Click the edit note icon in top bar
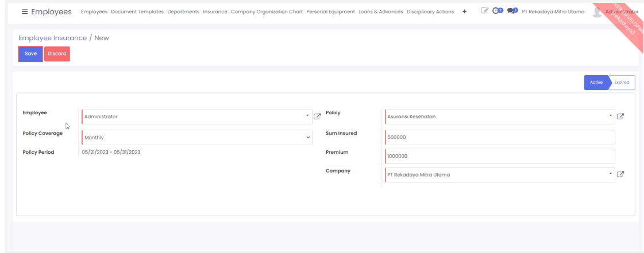This screenshot has height=253, width=644. pos(484,11)
